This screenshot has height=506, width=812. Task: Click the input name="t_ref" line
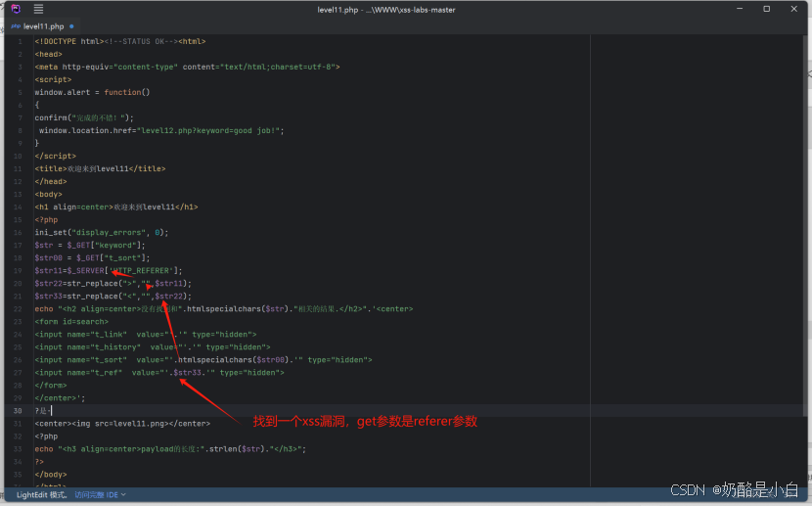click(159, 372)
